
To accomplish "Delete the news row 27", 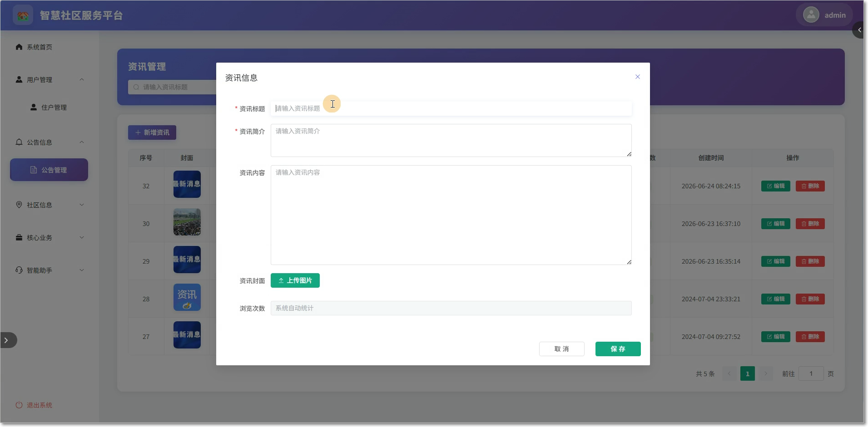I will tap(810, 337).
